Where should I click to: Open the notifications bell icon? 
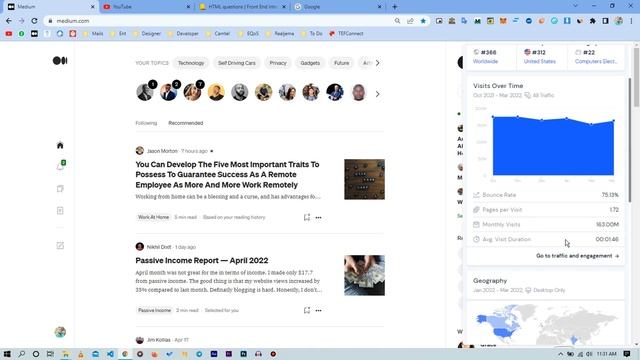tap(60, 165)
